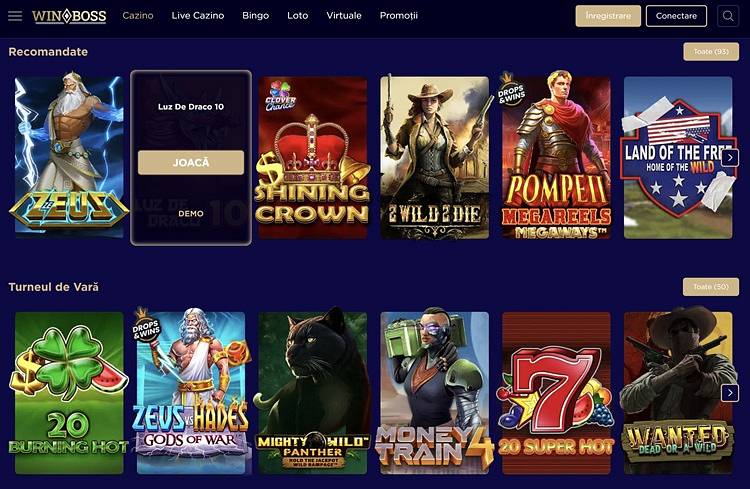Open the Cazino tab
This screenshot has height=489, width=750.
pos(138,15)
